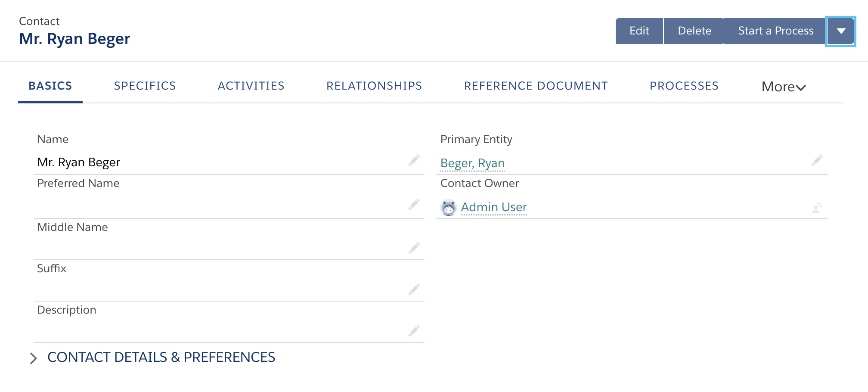Screen dimensions: 868x392
Task: Switch to the Relationships tab
Action: pyautogui.click(x=374, y=86)
